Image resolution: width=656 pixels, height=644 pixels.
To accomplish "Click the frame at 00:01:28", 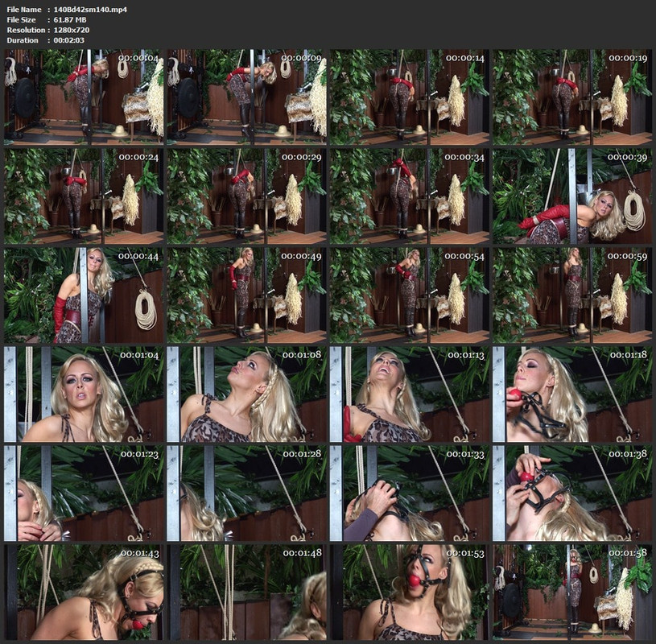I will point(246,493).
